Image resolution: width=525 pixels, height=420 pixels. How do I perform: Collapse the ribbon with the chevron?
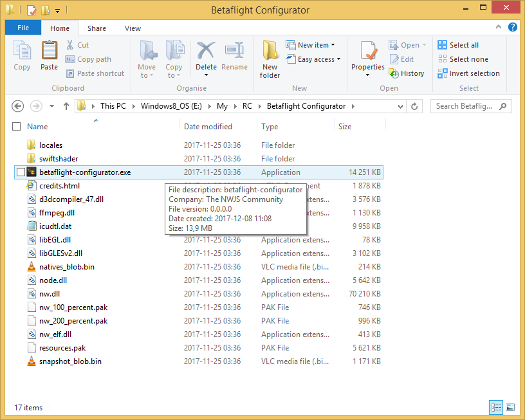click(x=499, y=27)
